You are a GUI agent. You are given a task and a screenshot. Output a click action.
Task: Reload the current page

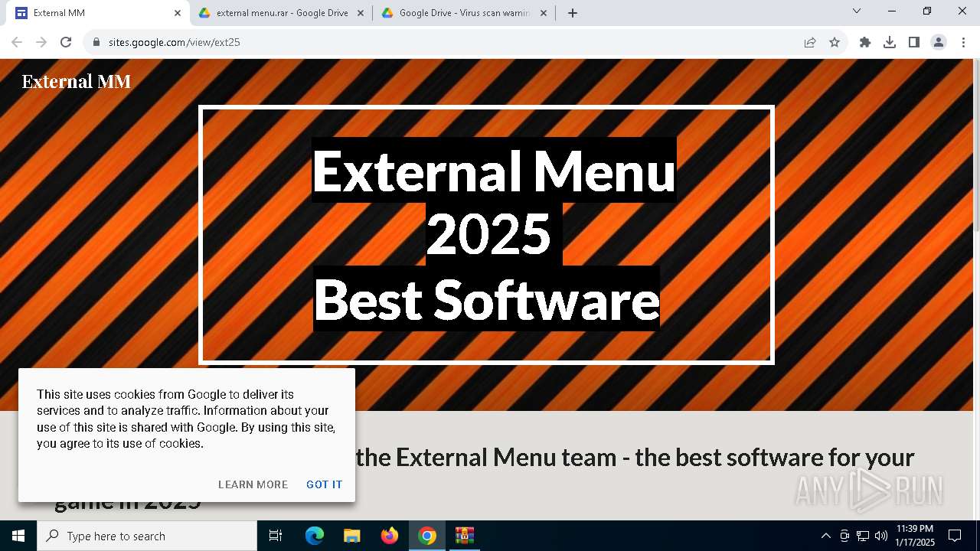pyautogui.click(x=66, y=42)
